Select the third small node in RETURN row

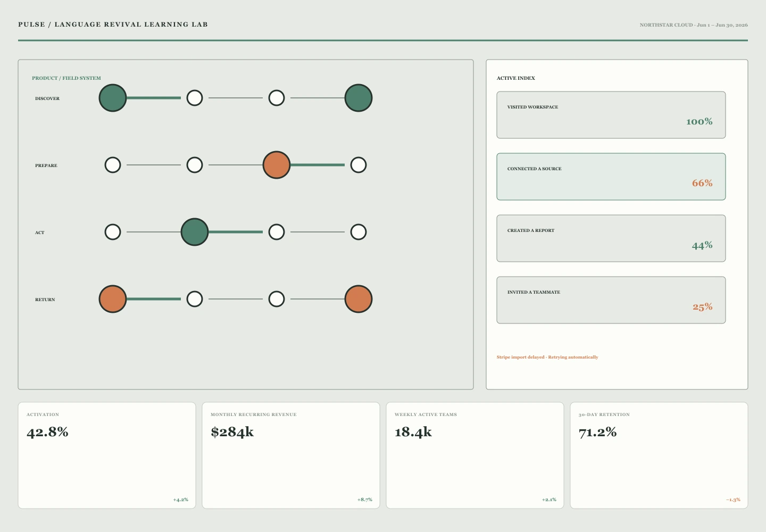tap(277, 299)
